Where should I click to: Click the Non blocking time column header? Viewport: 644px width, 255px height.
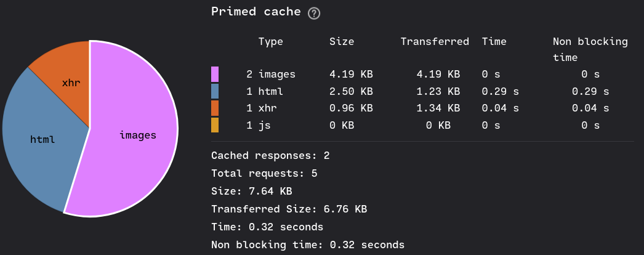590,49
